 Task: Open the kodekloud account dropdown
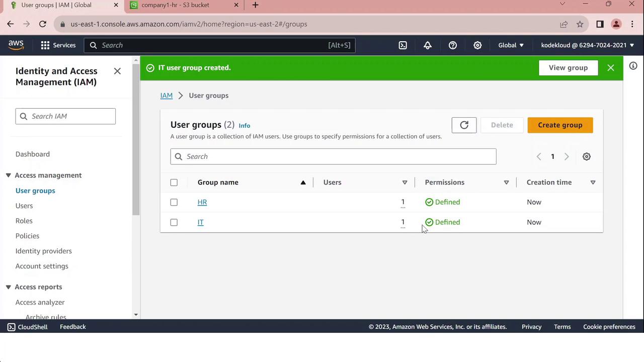(588, 45)
